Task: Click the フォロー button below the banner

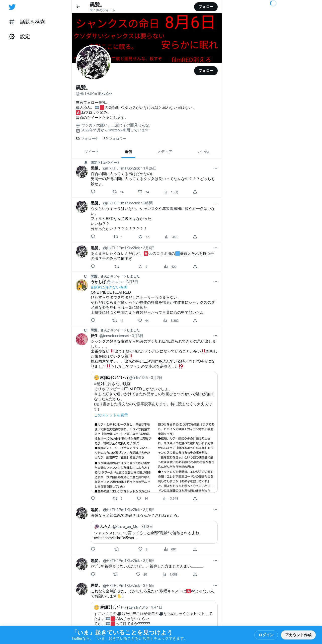Action: tap(206, 71)
